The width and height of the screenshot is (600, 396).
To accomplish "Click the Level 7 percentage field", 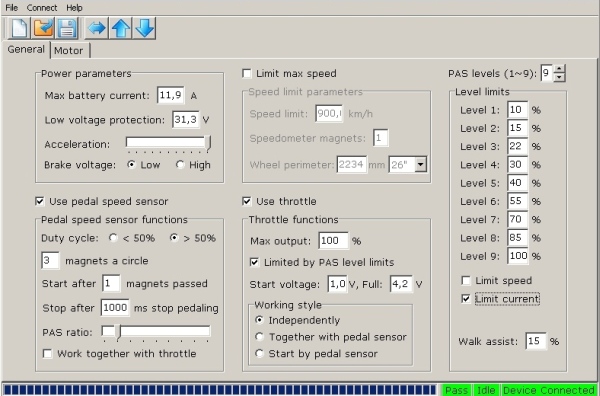I will pos(518,219).
